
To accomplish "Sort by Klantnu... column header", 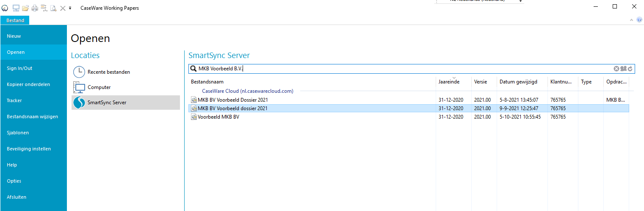I will pyautogui.click(x=563, y=82).
